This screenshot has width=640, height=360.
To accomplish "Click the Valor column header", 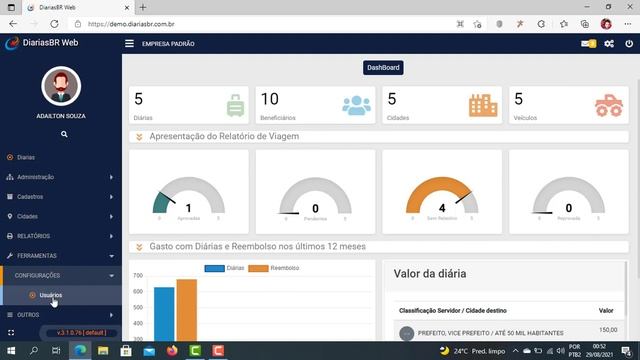I will point(606,311).
